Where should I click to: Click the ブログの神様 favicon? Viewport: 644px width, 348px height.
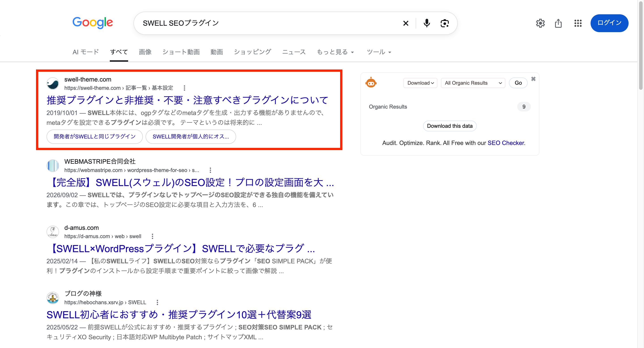pos(53,298)
